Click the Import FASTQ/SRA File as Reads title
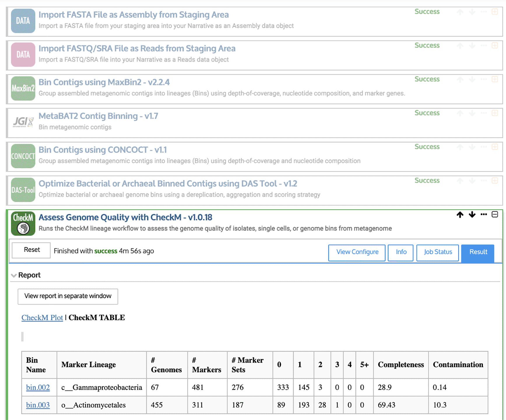This screenshot has width=506, height=420. click(137, 48)
